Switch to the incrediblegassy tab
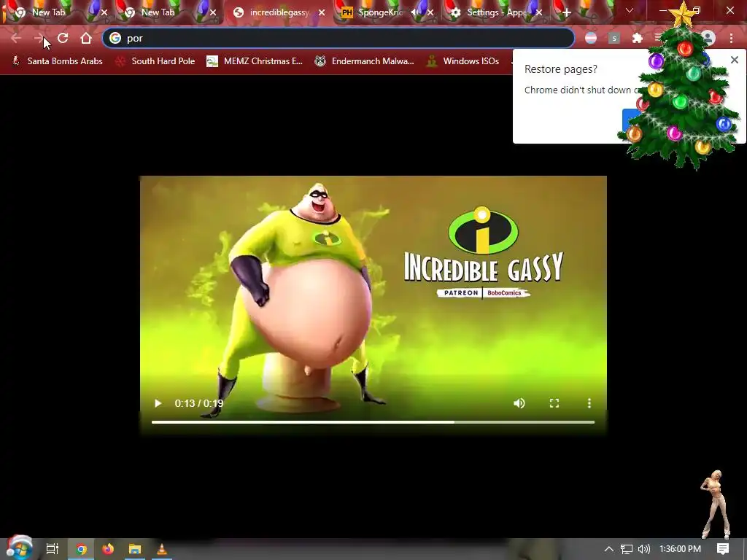The width and height of the screenshot is (747, 560). tap(279, 13)
